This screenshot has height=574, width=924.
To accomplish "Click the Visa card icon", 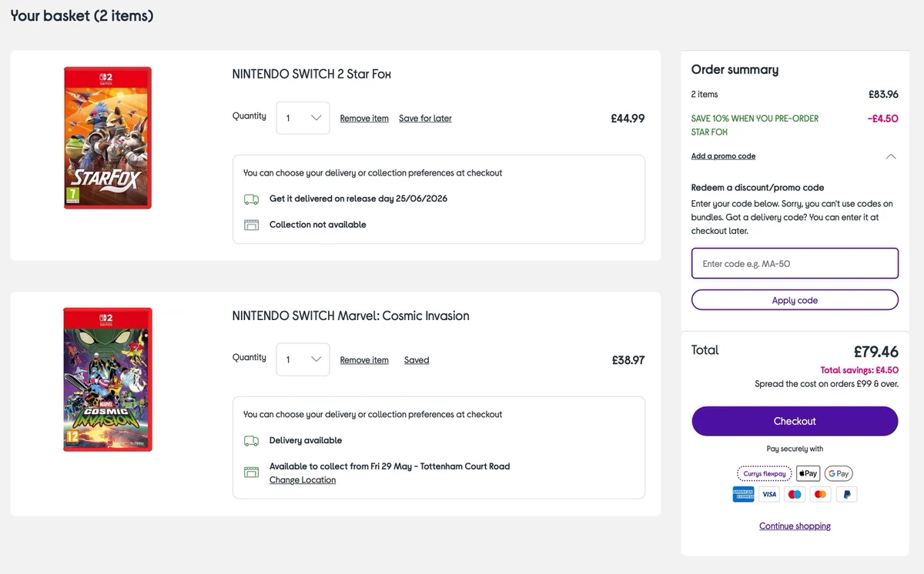I will click(769, 495).
